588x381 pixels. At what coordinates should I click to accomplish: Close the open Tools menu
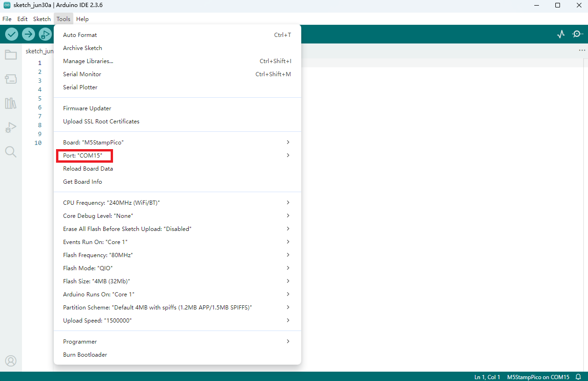pos(64,19)
